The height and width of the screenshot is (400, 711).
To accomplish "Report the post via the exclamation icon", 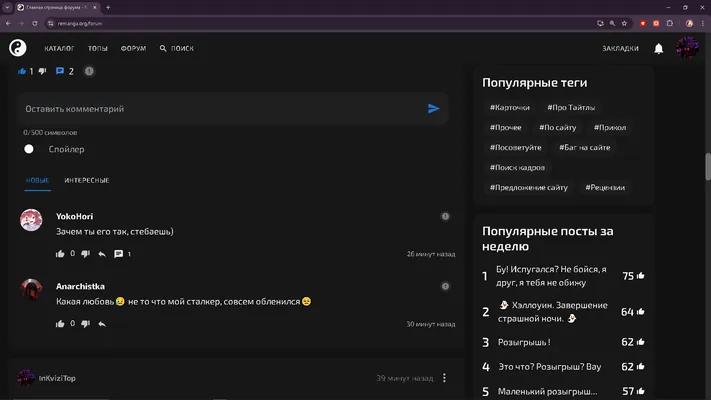I will pyautogui.click(x=89, y=71).
